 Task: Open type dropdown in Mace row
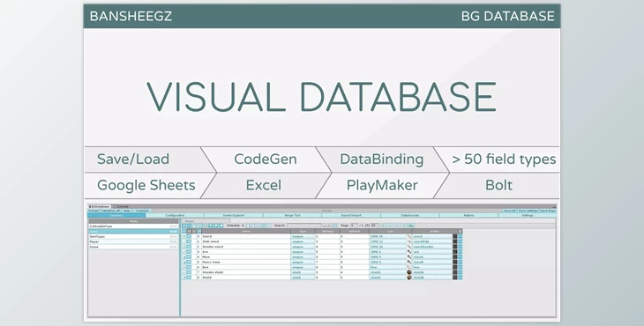click(x=303, y=256)
